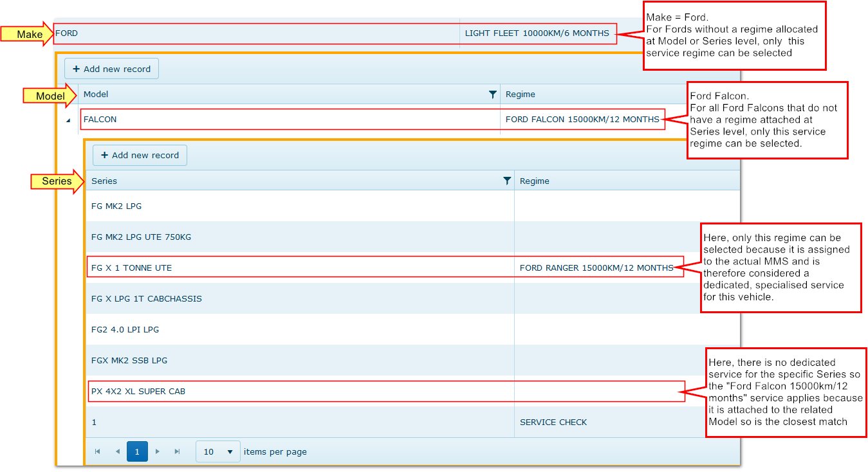Collapse the FALCON model row
The height and width of the screenshot is (472, 868).
pyautogui.click(x=68, y=120)
